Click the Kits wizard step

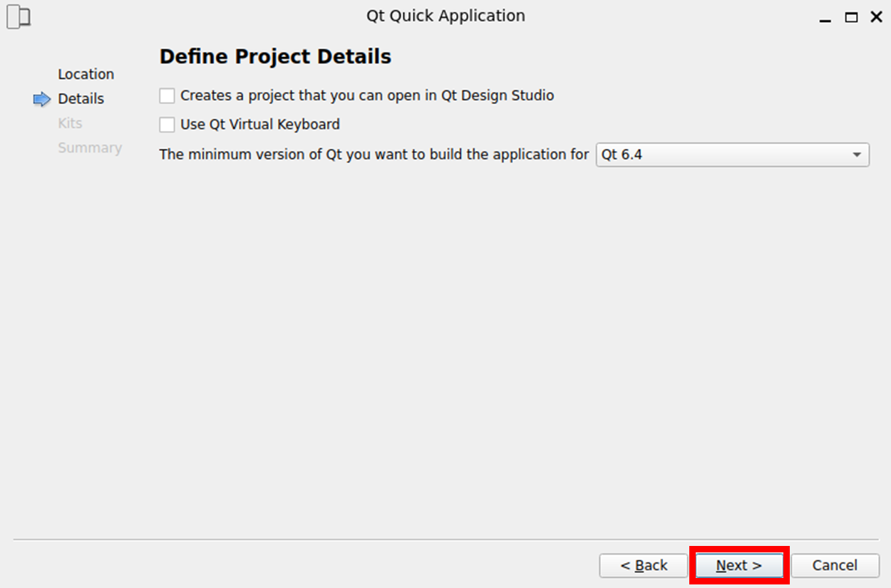pyautogui.click(x=70, y=123)
